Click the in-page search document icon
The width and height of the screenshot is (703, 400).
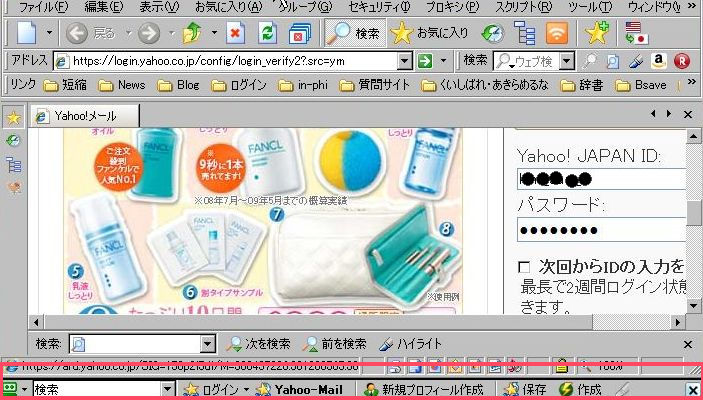[x=613, y=61]
